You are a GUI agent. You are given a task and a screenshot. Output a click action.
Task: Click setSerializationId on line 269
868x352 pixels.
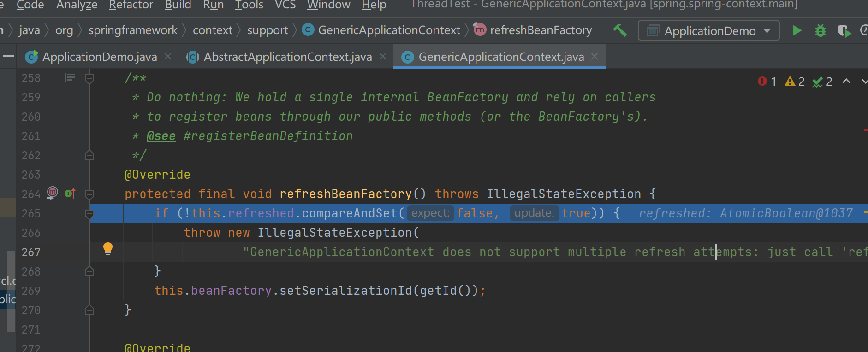coord(346,291)
